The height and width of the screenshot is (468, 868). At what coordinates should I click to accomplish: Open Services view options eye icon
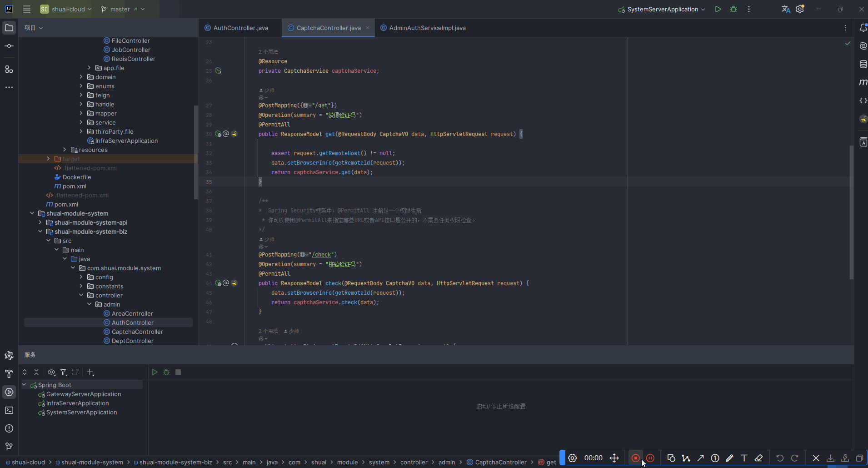pos(51,372)
